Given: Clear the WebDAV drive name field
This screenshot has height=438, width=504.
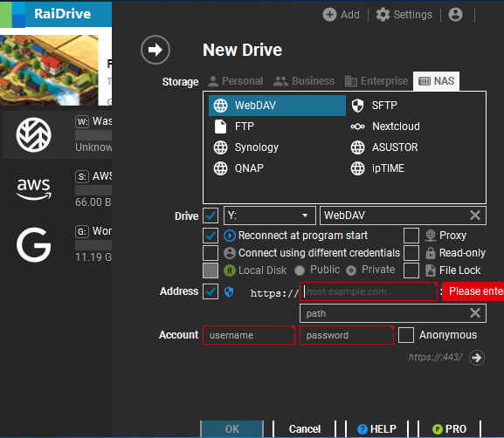Looking at the screenshot, I should pos(475,216).
